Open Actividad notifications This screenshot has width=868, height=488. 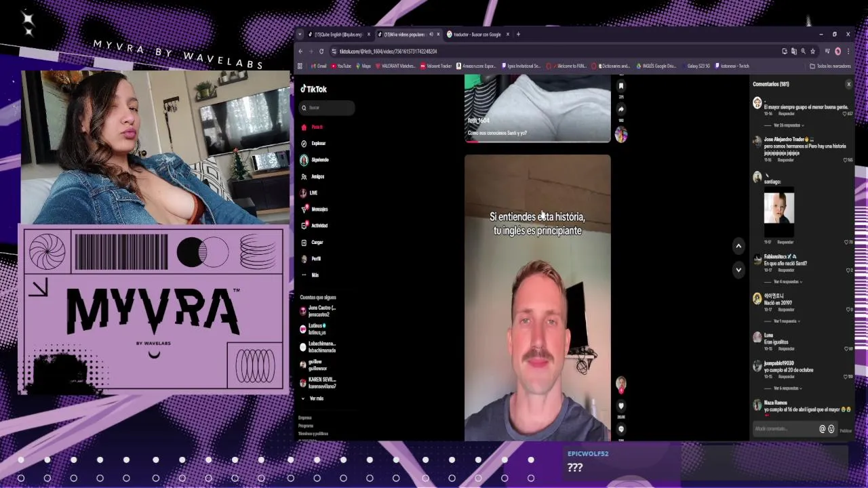tap(315, 226)
